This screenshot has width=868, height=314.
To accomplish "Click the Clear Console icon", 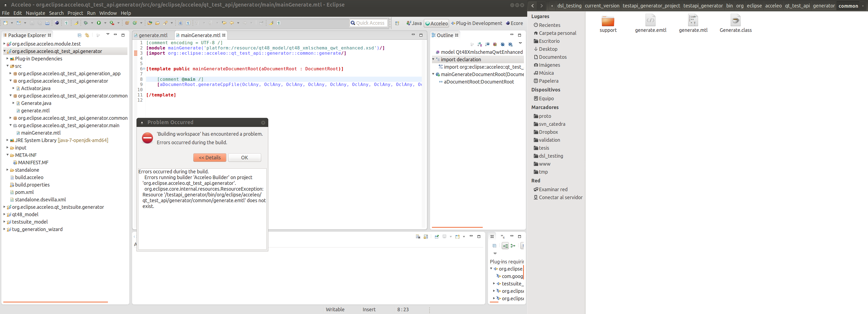I will tap(418, 237).
